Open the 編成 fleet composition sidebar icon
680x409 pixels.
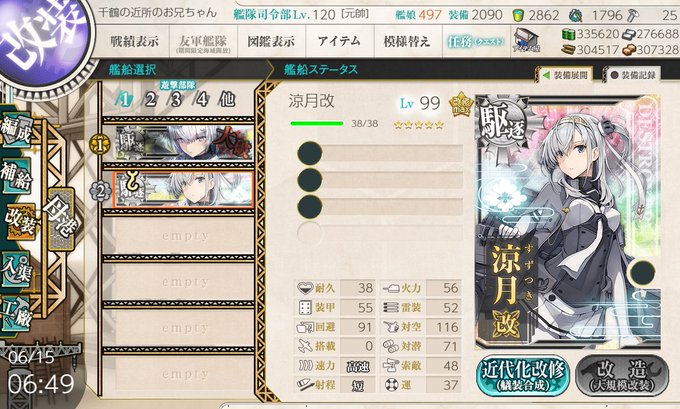click(x=16, y=131)
